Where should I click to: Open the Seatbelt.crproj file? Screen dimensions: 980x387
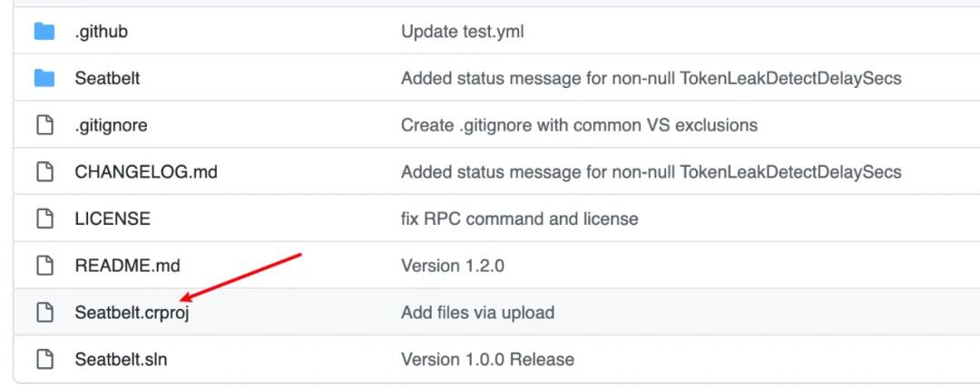click(132, 313)
